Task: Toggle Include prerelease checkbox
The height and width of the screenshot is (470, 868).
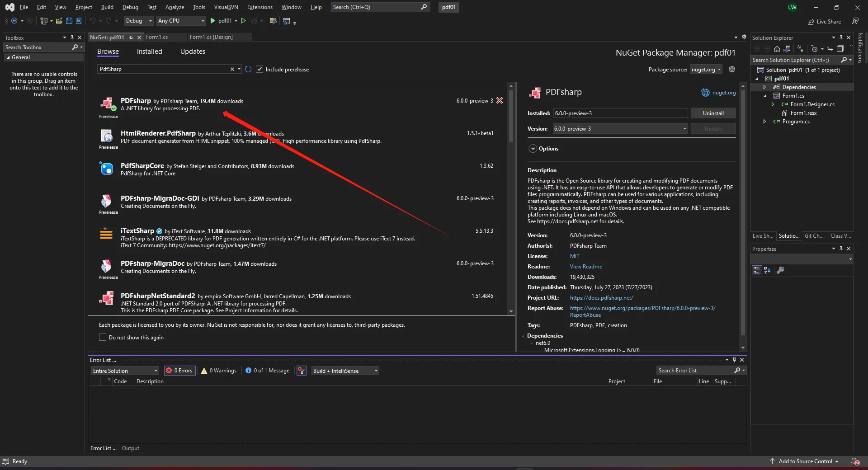Action: pos(259,69)
